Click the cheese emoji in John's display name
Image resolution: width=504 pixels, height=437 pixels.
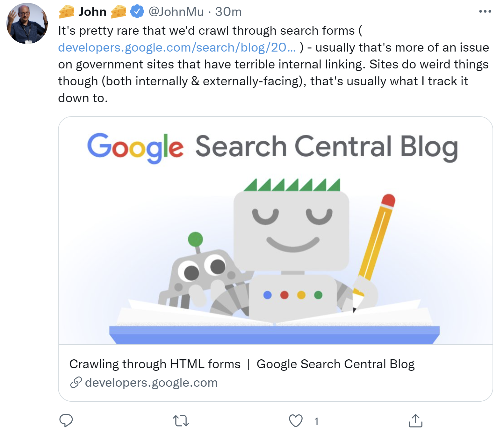click(67, 11)
